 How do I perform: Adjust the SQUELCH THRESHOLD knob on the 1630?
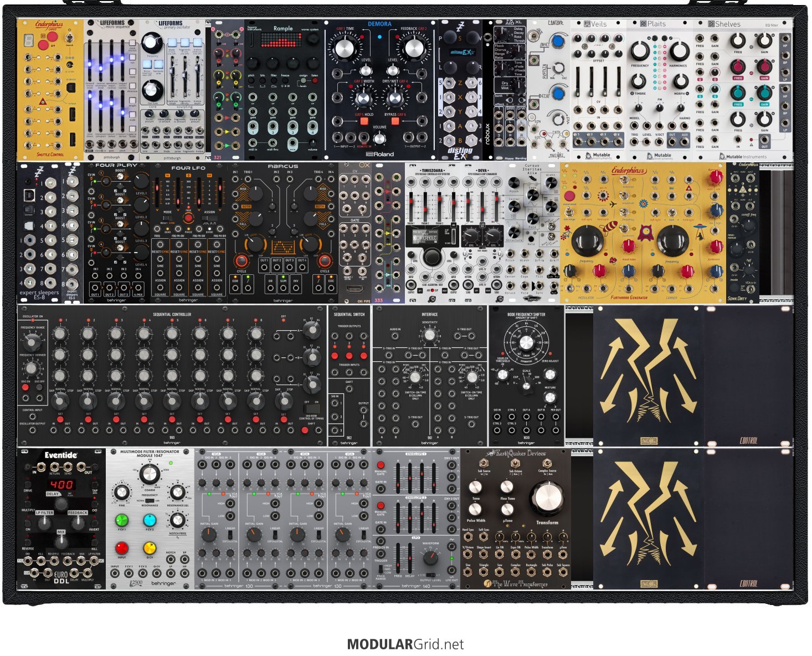[502, 375]
